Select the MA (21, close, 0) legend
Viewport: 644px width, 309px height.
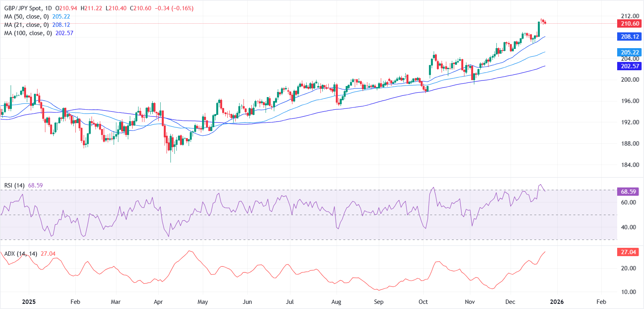(x=26, y=25)
